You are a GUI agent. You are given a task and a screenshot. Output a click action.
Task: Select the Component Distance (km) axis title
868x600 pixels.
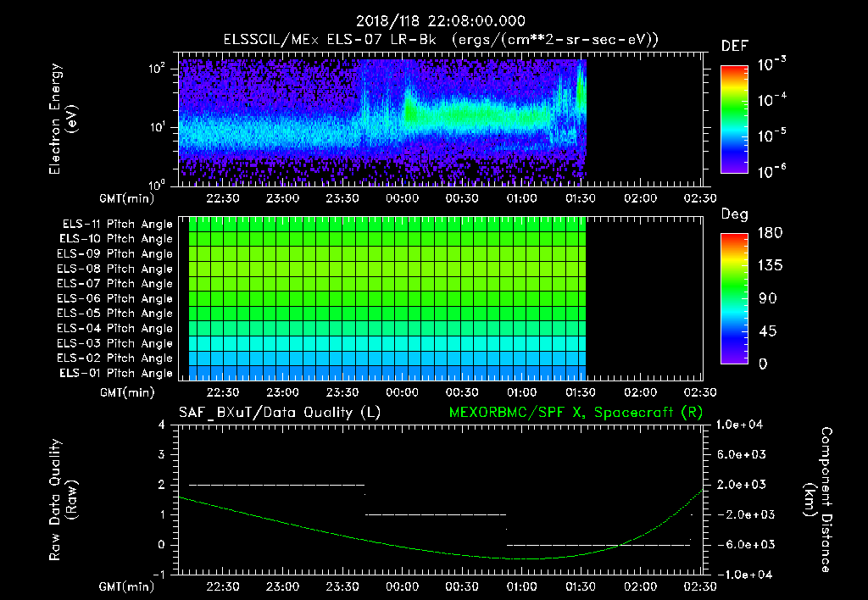(818, 500)
